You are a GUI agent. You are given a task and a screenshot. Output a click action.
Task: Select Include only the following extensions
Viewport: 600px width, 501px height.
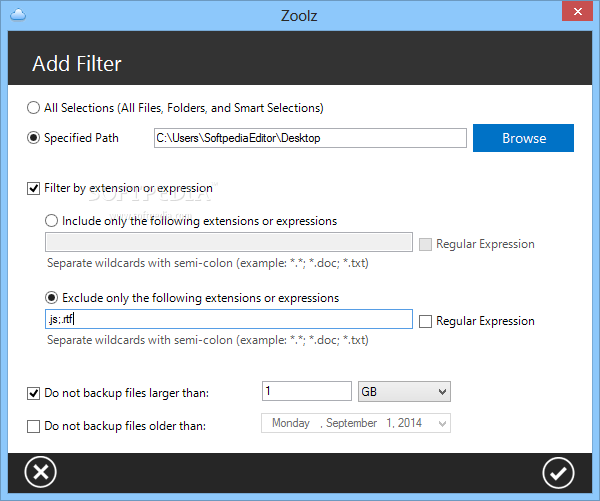tap(53, 220)
